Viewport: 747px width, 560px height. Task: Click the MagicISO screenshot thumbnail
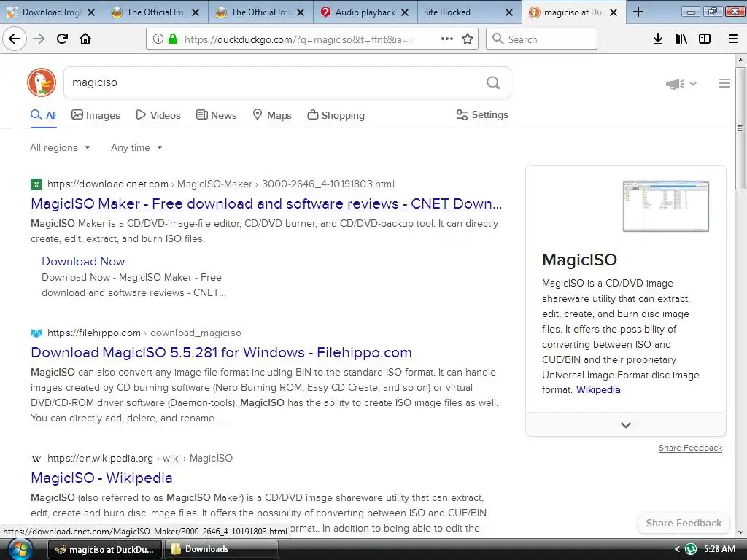click(x=665, y=206)
